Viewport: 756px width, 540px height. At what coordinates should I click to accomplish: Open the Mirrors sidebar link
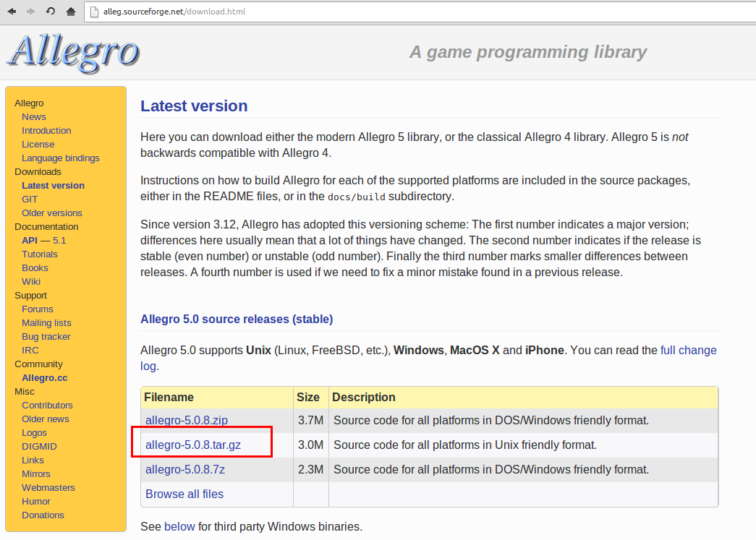pos(36,474)
